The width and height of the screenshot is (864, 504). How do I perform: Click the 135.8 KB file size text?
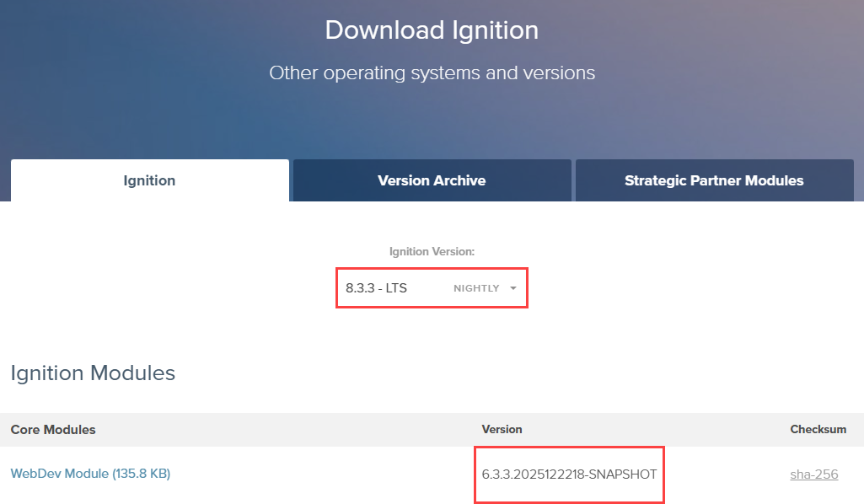point(141,474)
